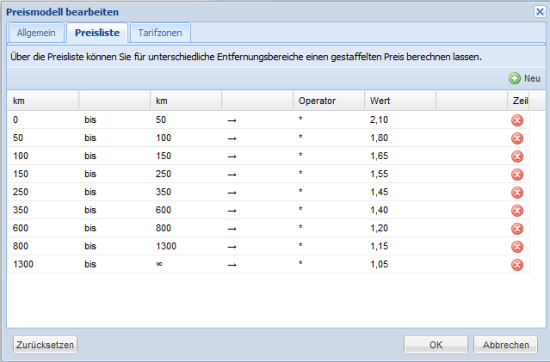The width and height of the screenshot is (550, 362).
Task: Click the operator cell in the 1,05 row
Action: [329, 264]
